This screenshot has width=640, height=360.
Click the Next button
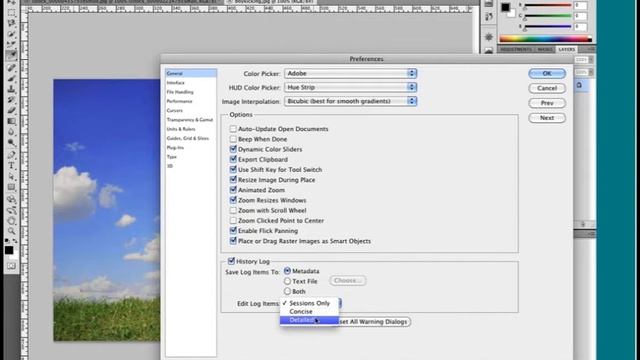coord(547,118)
